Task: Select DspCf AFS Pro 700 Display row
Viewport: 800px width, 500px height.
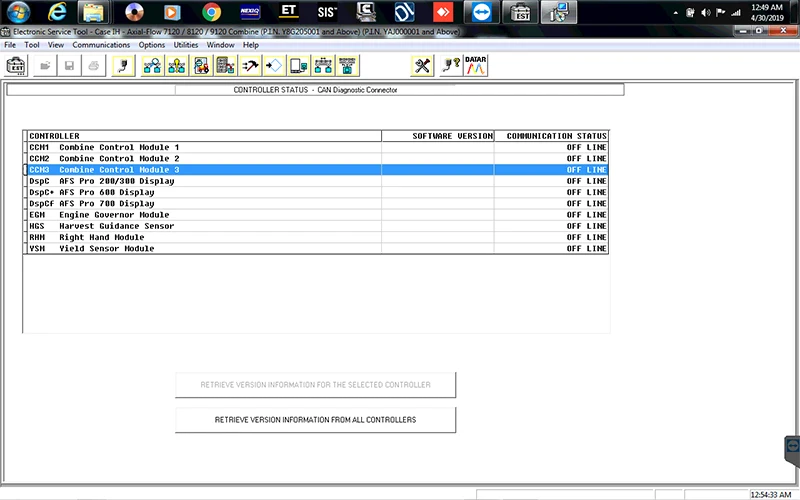Action: click(x=316, y=204)
